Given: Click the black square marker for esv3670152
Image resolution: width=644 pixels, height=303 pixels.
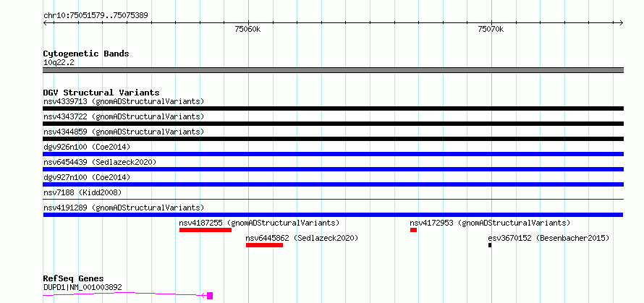Looking at the screenshot, I should [490, 245].
